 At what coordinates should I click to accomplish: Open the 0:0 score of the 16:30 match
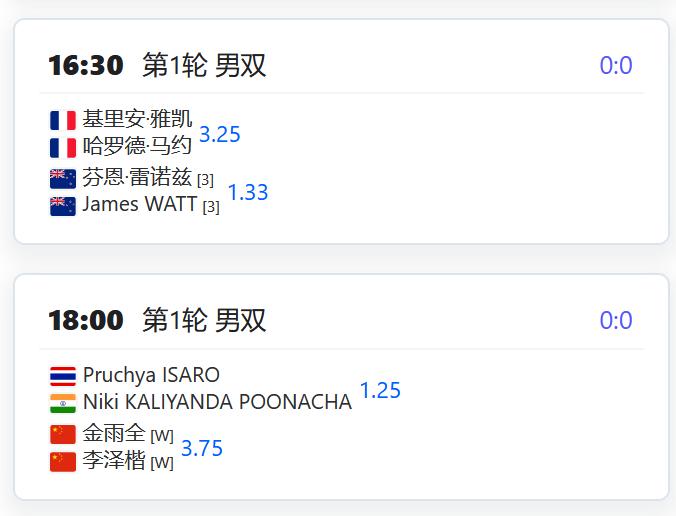(x=616, y=66)
